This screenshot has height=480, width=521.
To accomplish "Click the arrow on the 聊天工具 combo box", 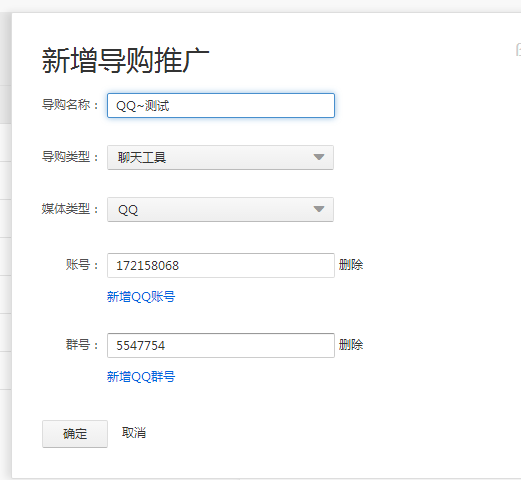I will pos(319,157).
